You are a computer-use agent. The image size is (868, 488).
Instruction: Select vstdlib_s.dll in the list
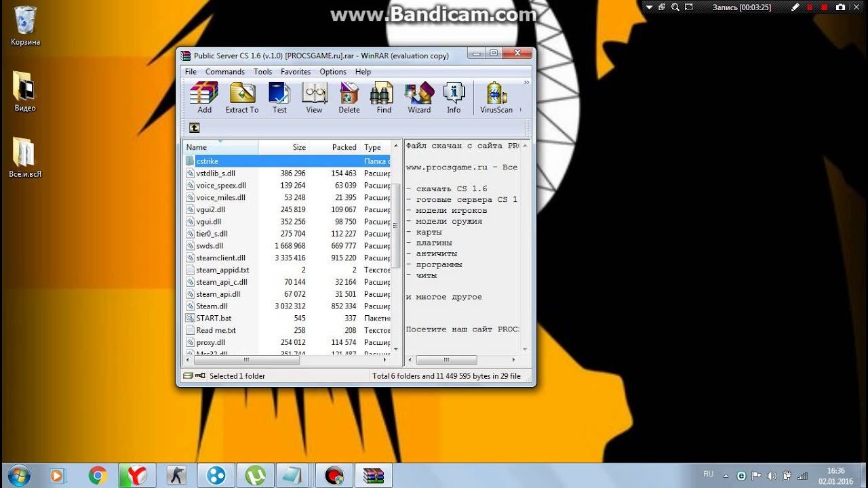[287, 174]
